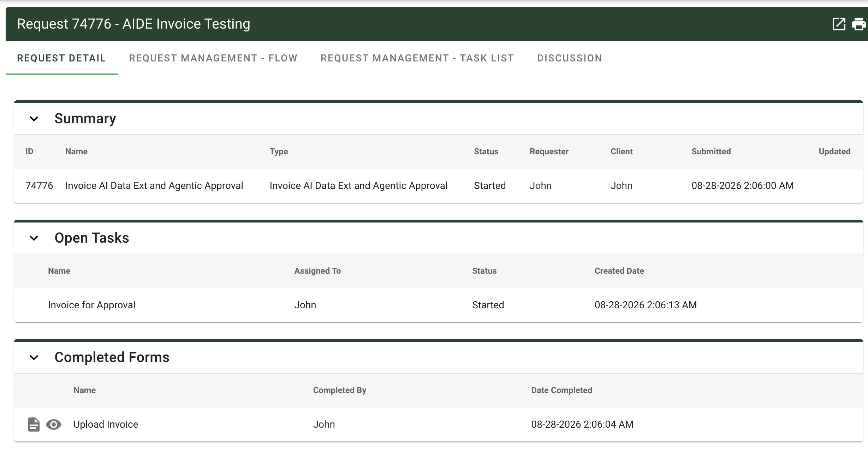Viewport: 868px width, 457px height.
Task: Collapse the Summary section
Action: pos(34,119)
